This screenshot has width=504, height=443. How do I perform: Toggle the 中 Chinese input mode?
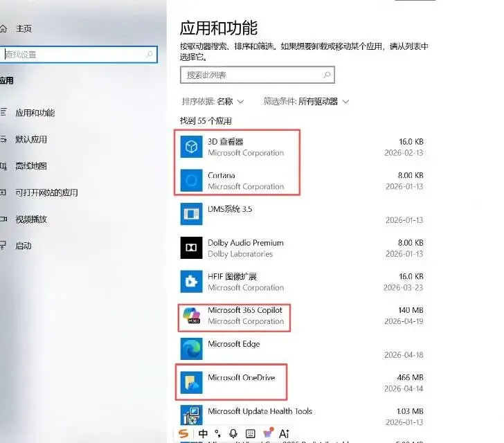(x=203, y=434)
